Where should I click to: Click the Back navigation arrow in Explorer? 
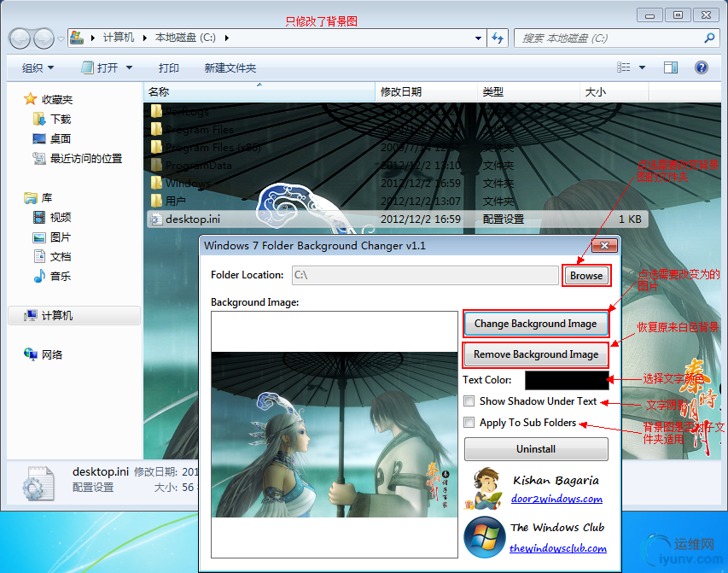[20, 38]
